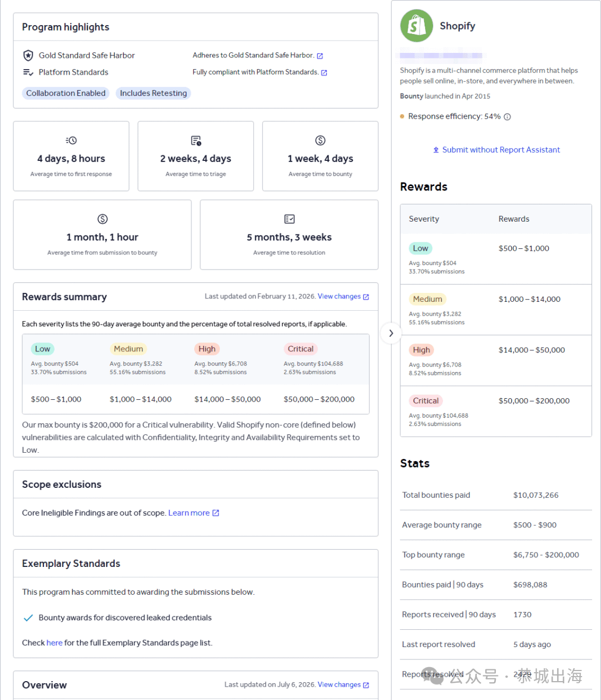This screenshot has height=700, width=601.
Task: Click the 'Total bounties paid' value '$10,073,266'
Action: point(536,495)
